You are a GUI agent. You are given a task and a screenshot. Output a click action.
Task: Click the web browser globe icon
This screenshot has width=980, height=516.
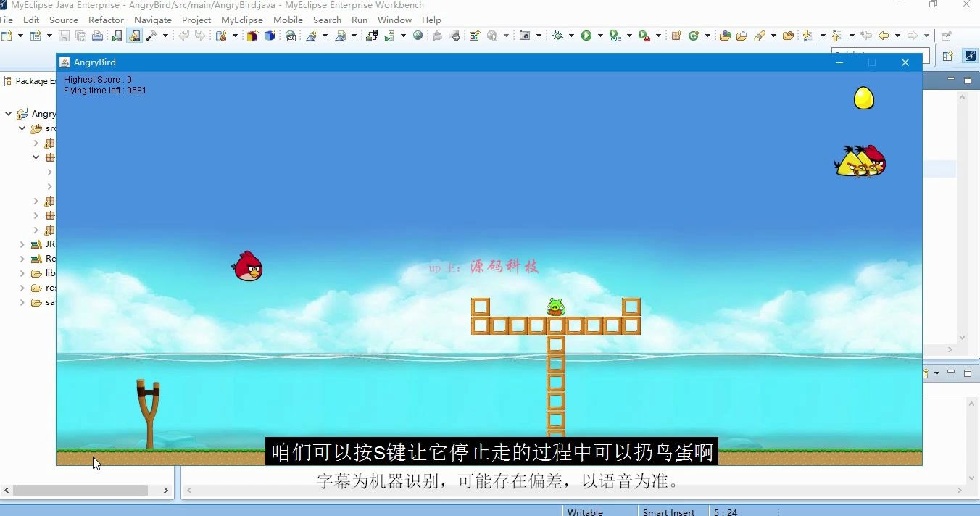[x=418, y=35]
